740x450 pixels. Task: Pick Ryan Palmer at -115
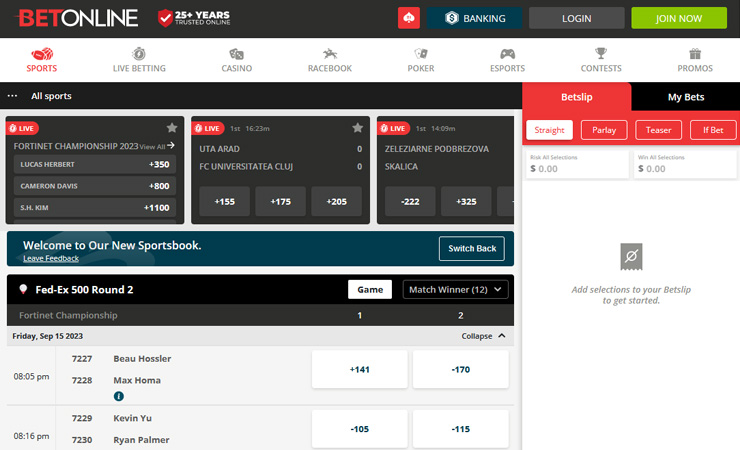tap(461, 429)
